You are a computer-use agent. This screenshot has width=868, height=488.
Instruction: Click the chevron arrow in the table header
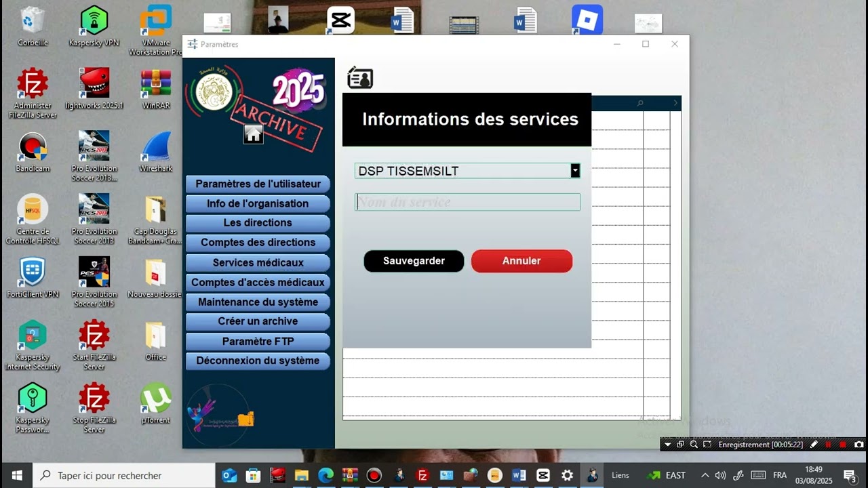675,103
